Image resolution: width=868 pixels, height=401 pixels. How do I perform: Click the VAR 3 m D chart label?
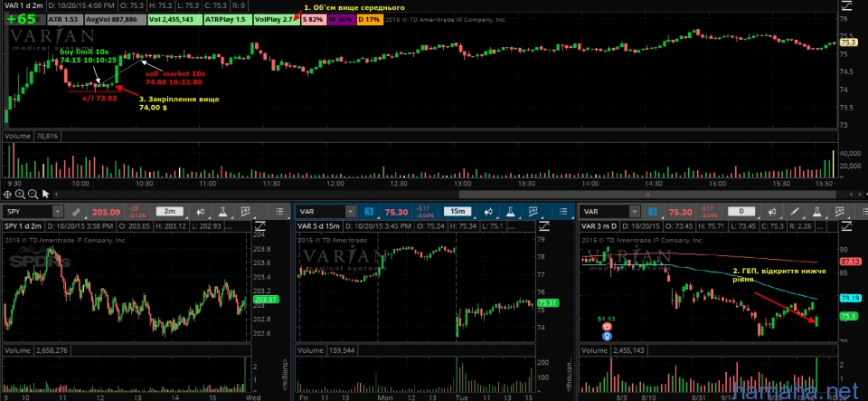(600, 226)
